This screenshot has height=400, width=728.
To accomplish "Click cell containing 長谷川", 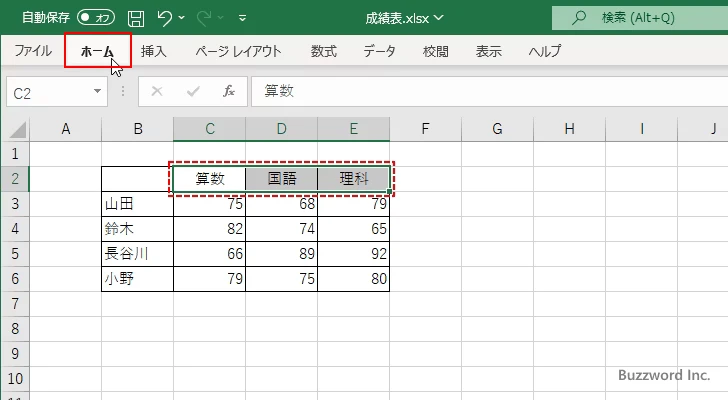I will (x=137, y=254).
